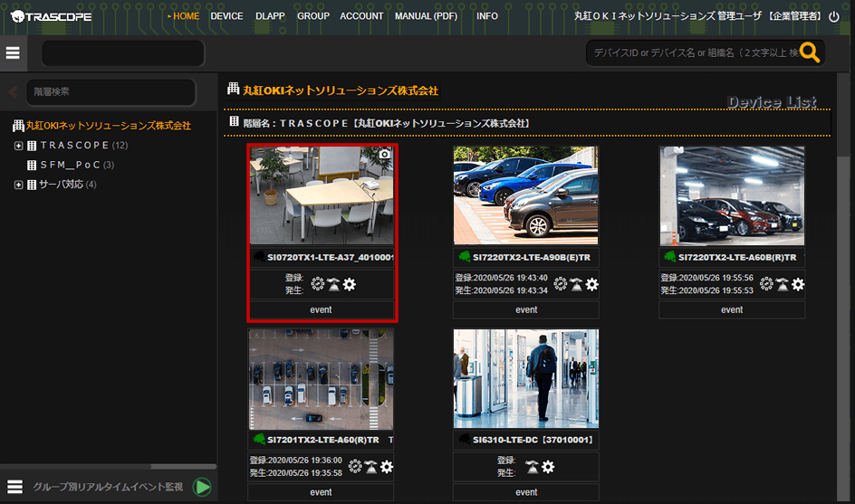Click the power logout icon

834,16
